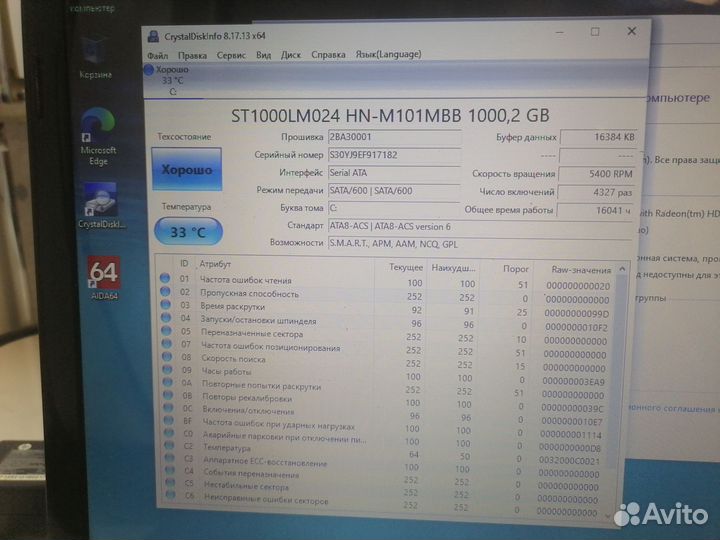Click the Режим передачи field SATA/600
720x540 pixels.
pos(394,191)
